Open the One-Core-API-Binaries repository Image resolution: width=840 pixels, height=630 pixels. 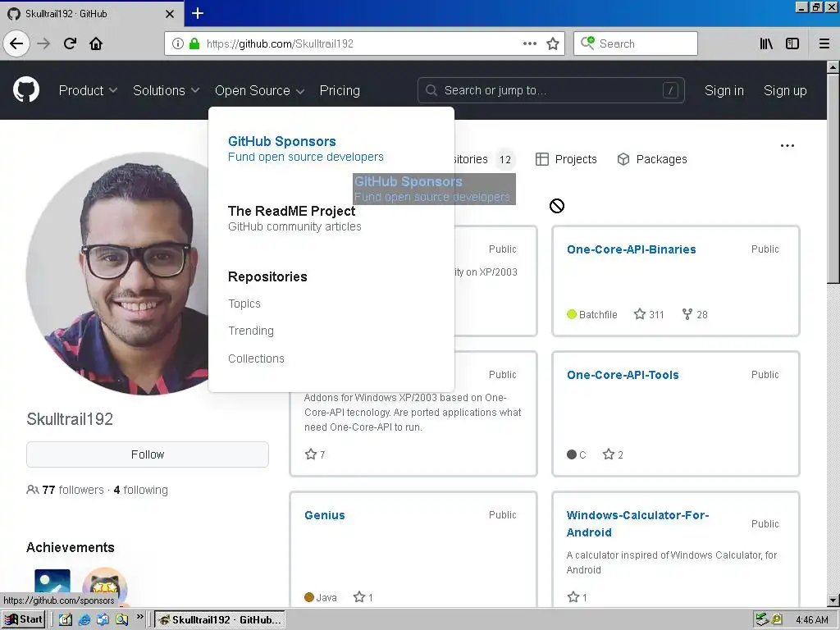tap(631, 249)
